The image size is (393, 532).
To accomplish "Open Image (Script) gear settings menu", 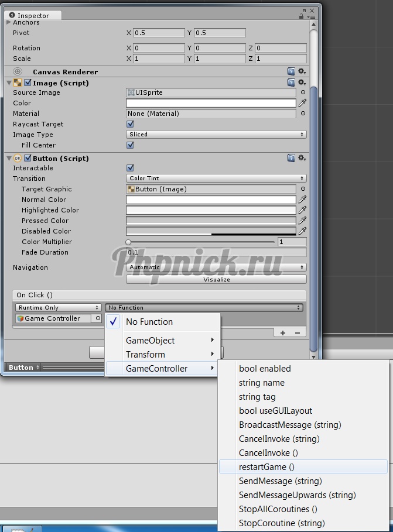I will point(302,83).
